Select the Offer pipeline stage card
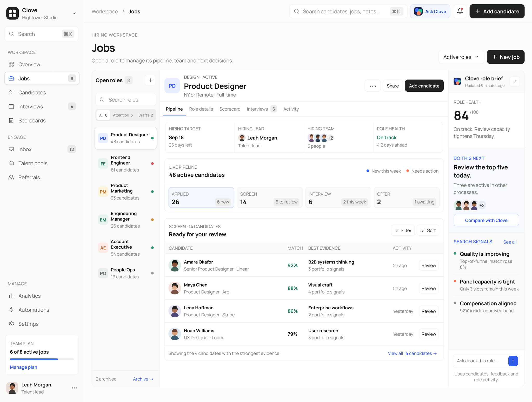Viewport: 532px width, 402px height. (x=407, y=197)
